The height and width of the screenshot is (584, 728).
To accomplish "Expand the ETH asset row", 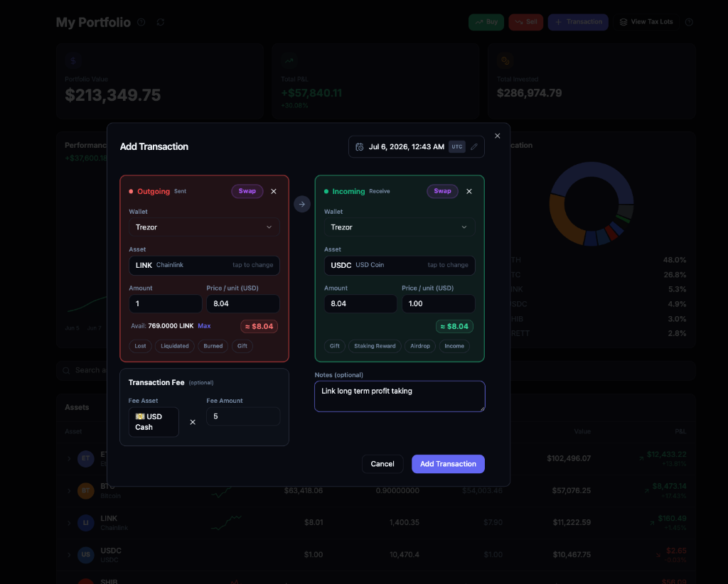I will 69,459.
